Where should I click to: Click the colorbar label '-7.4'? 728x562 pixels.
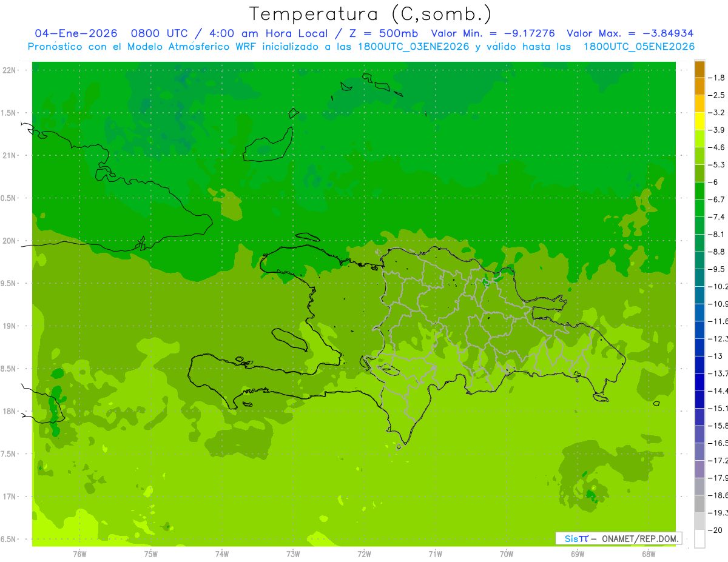716,217
